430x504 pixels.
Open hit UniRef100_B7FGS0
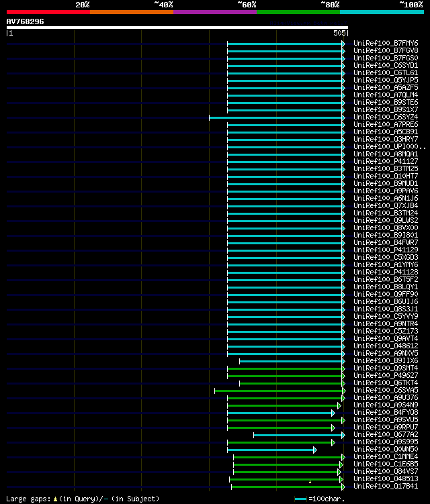point(386,58)
